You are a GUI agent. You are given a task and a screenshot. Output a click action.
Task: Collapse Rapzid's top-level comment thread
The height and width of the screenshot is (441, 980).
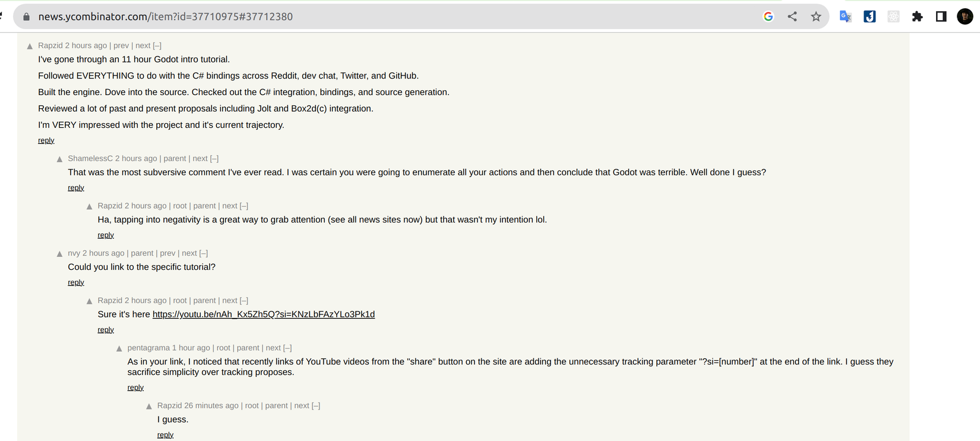coord(157,46)
